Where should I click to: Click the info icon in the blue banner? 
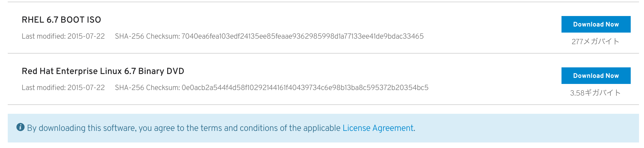click(x=20, y=127)
